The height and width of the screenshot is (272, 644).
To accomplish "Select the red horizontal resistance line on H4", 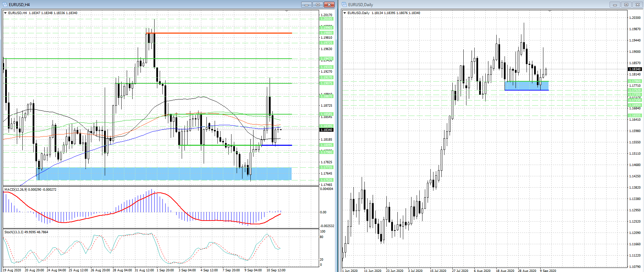I will pos(219,33).
